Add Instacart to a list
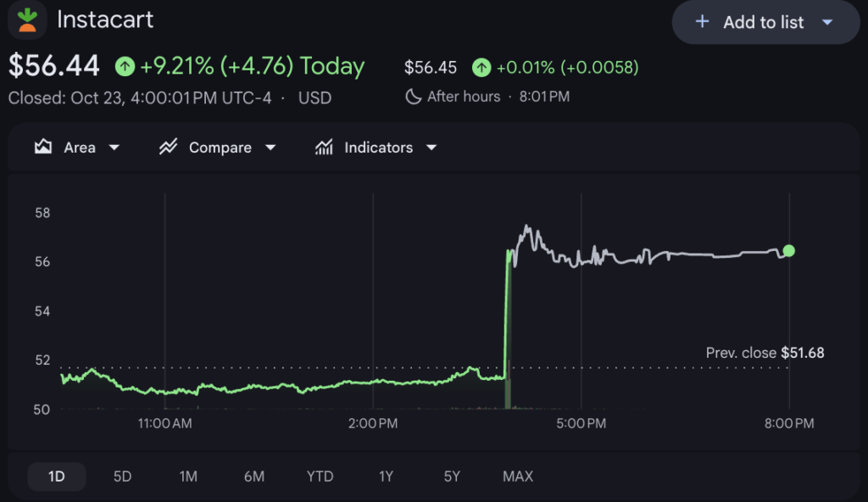 click(x=765, y=22)
